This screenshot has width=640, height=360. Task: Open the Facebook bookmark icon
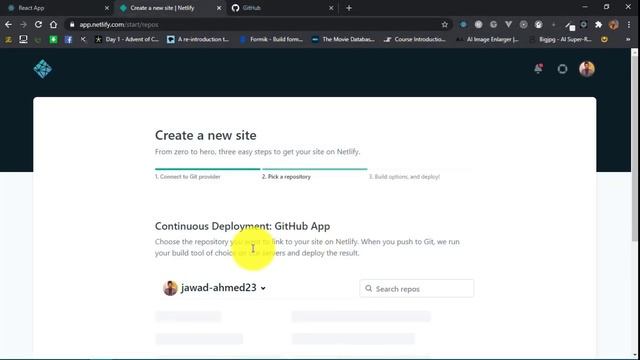(68, 40)
